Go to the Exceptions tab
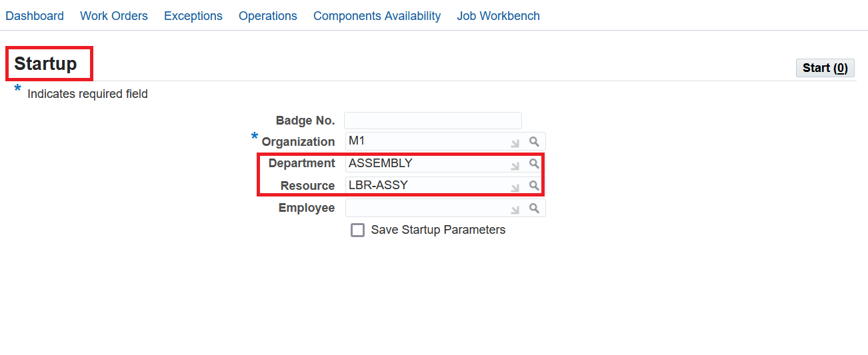868x355 pixels. tap(193, 16)
